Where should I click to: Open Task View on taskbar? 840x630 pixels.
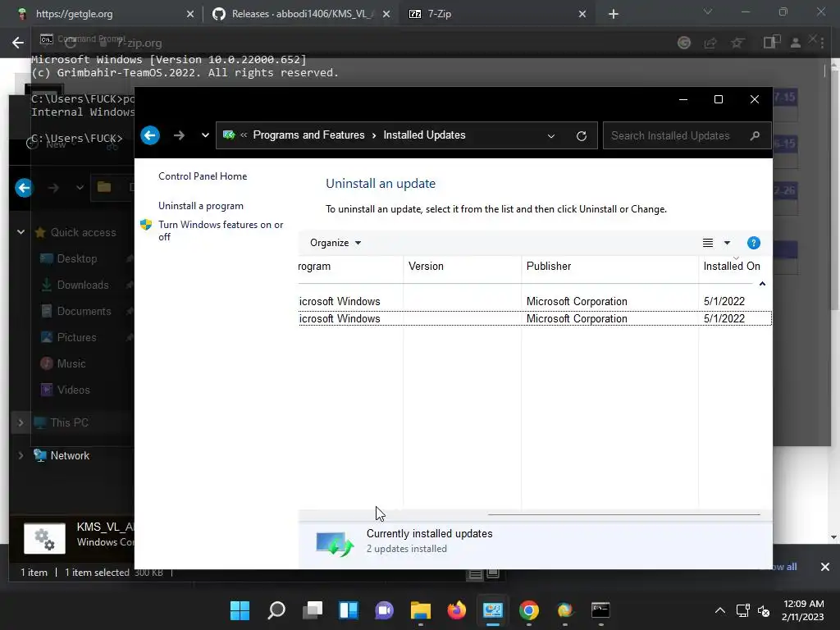pyautogui.click(x=313, y=610)
